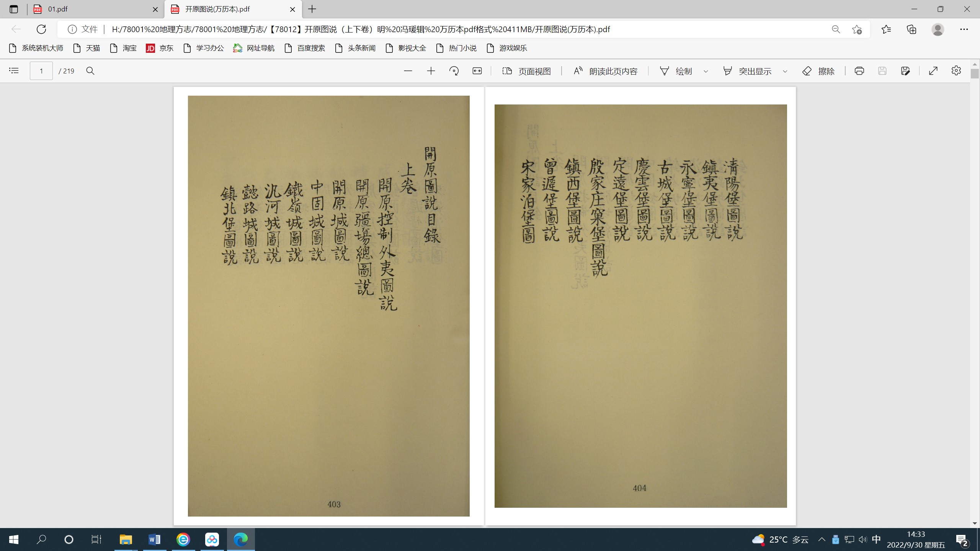The height and width of the screenshot is (551, 980).
Task: Open the Page view (页面视图) menu
Action: (x=527, y=71)
